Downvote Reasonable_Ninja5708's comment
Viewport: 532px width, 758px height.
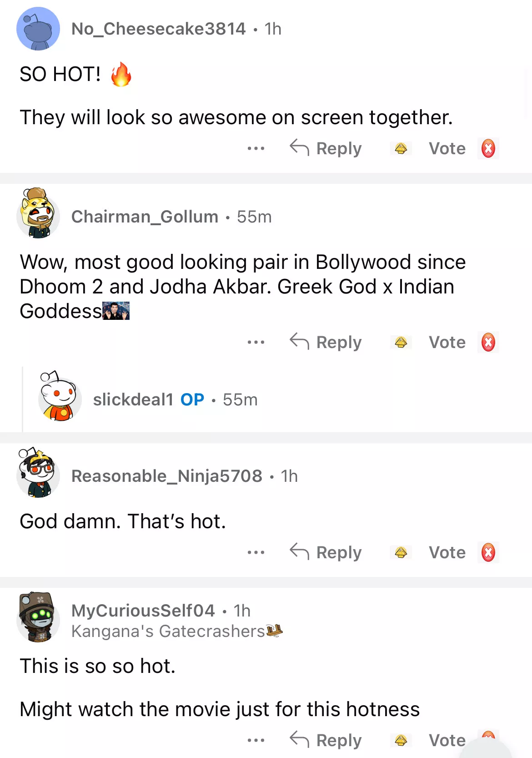(x=488, y=552)
